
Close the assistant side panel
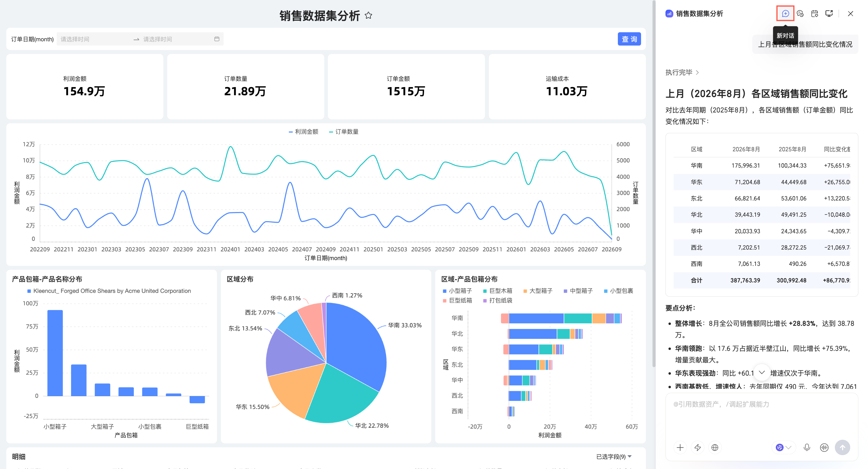tap(850, 14)
